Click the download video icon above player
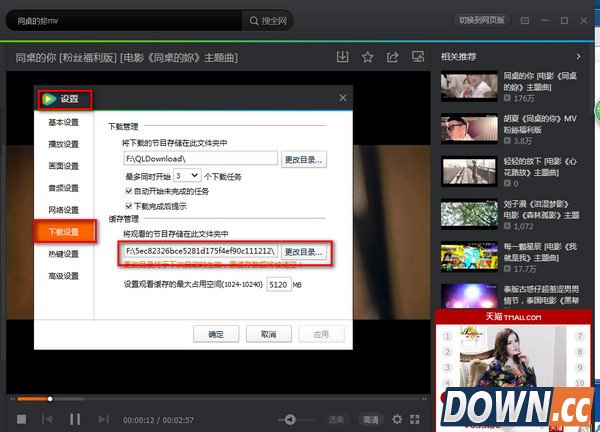 click(342, 57)
